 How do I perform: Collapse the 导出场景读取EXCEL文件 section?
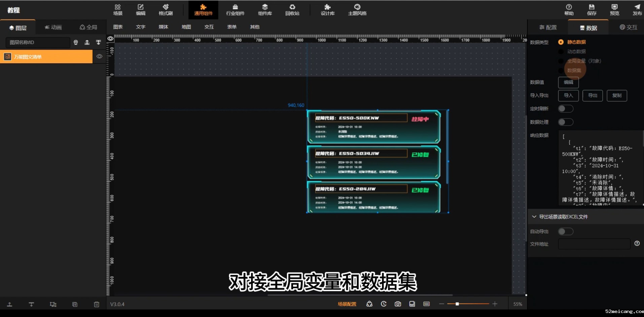pyautogui.click(x=534, y=217)
